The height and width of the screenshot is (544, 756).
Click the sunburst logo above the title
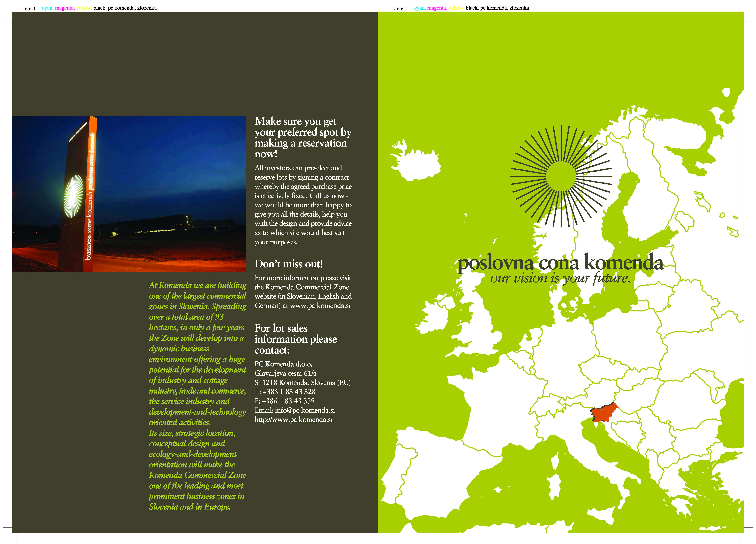[561, 176]
